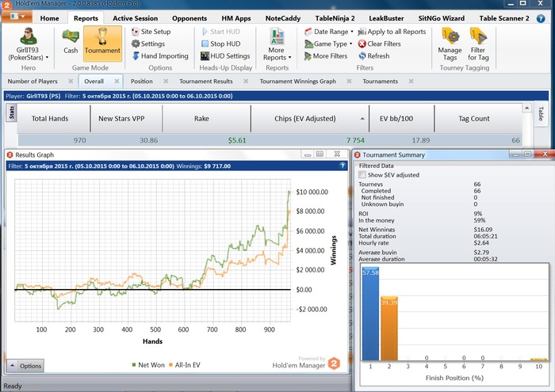
Task: Open the Table Scanner 2 tab
Action: (504, 18)
